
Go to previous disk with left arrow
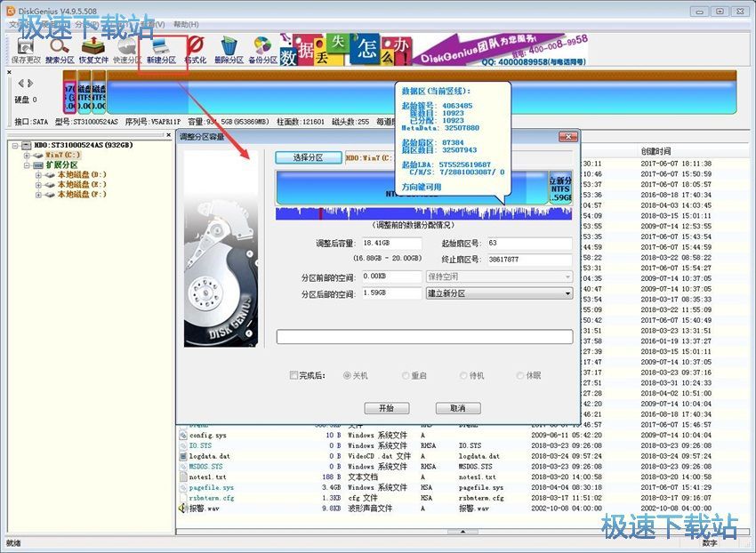click(20, 84)
